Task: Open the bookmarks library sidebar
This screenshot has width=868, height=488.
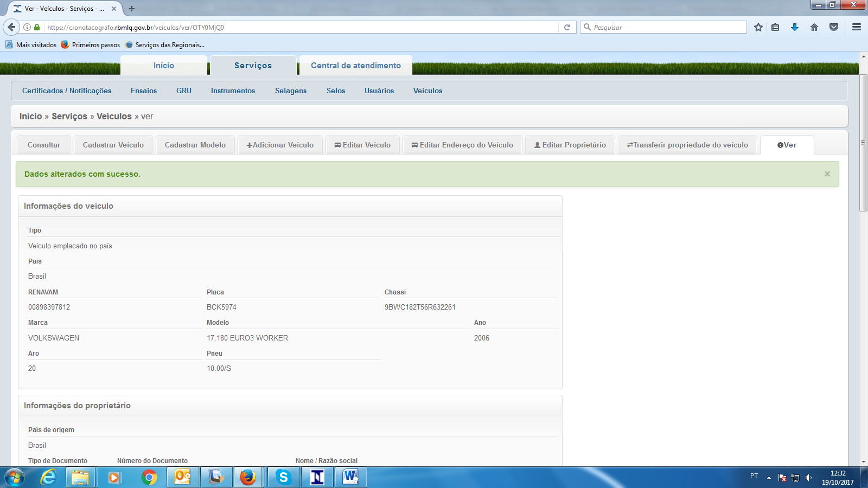Action: coord(775,27)
